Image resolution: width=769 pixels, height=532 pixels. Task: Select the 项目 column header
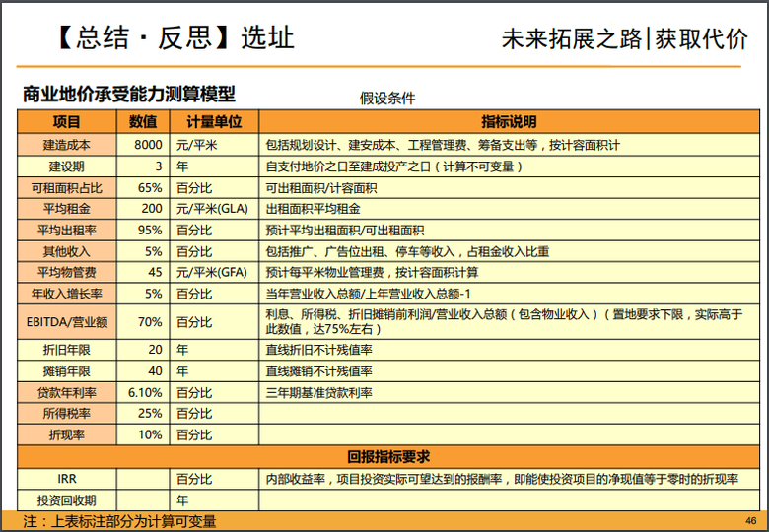pyautogui.click(x=67, y=122)
